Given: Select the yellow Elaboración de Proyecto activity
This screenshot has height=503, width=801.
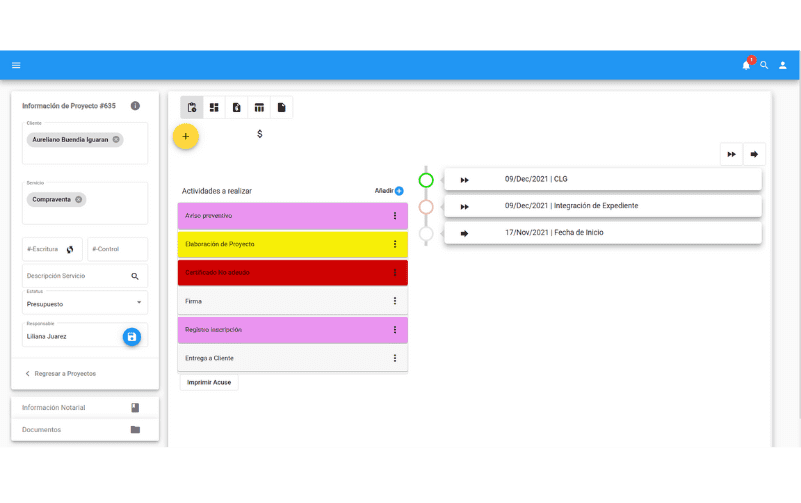Looking at the screenshot, I should [x=280, y=244].
